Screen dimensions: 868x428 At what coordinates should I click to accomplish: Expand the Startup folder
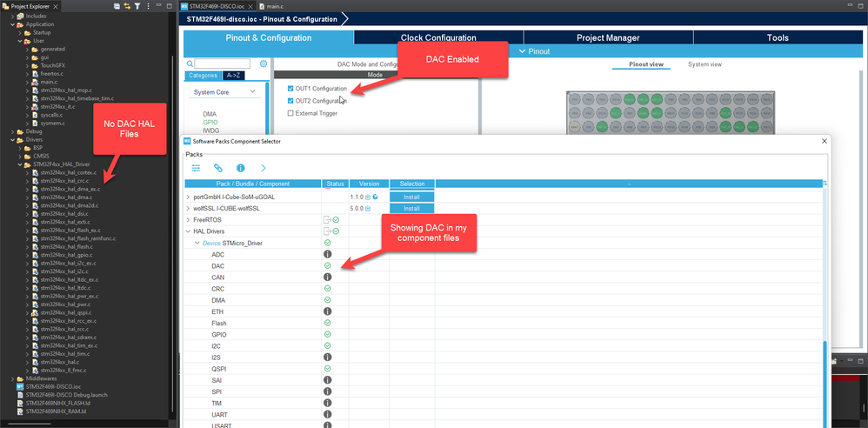pos(20,33)
